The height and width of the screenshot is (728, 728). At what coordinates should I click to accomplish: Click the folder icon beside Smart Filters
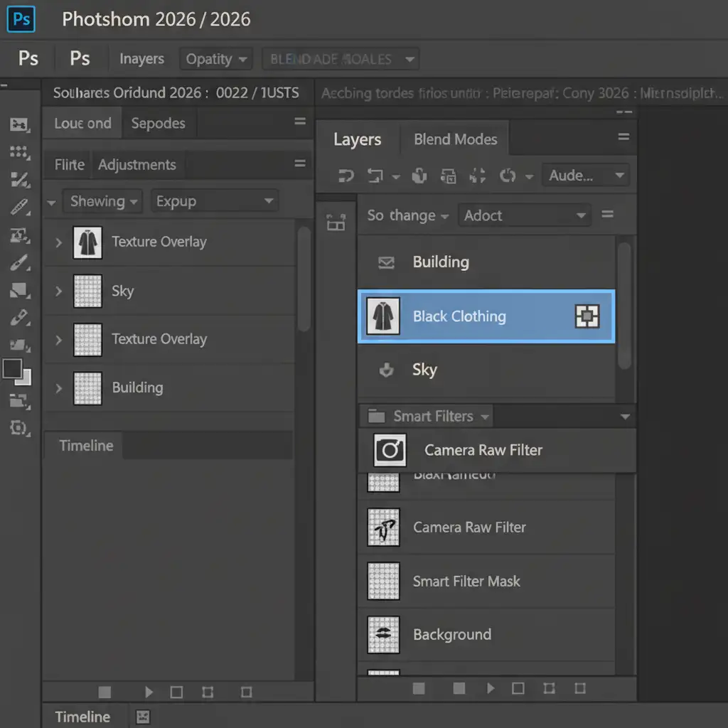pyautogui.click(x=376, y=417)
